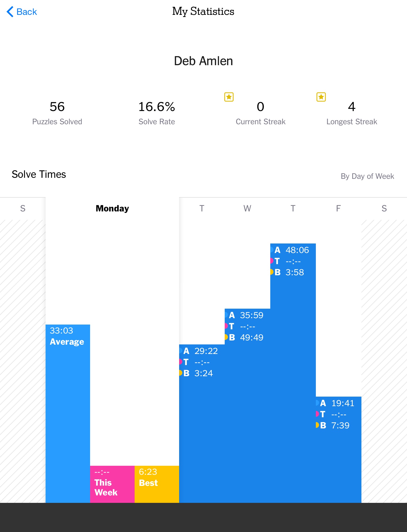This screenshot has width=407, height=532.
Task: Select the pink This Week dot on Thursday
Action: point(272,261)
